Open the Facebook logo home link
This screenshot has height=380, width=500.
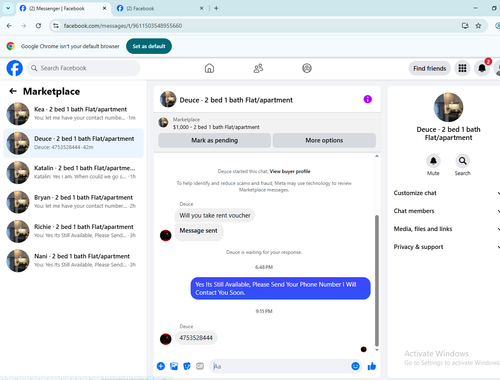[15, 68]
